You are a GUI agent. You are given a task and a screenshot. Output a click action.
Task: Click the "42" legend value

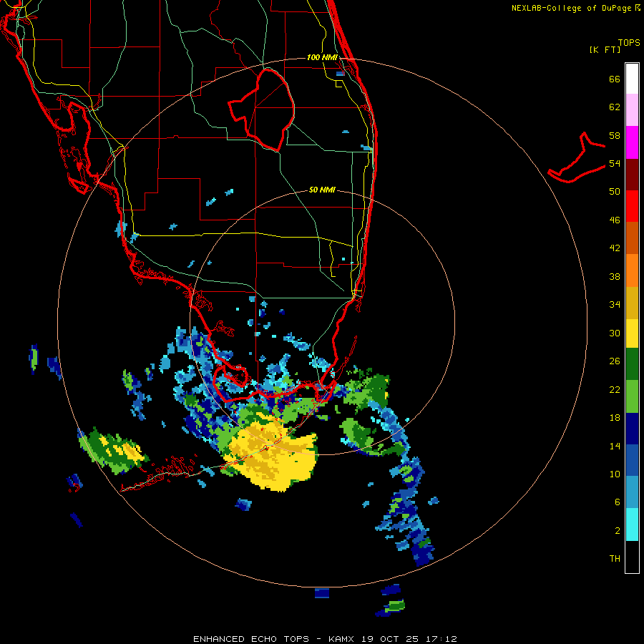click(615, 248)
